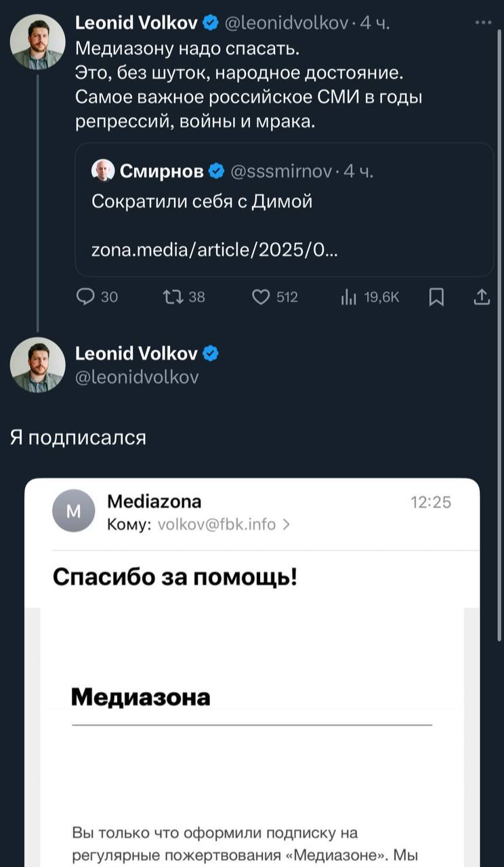
Task: Open the three-dot more options menu
Action: click(x=484, y=22)
